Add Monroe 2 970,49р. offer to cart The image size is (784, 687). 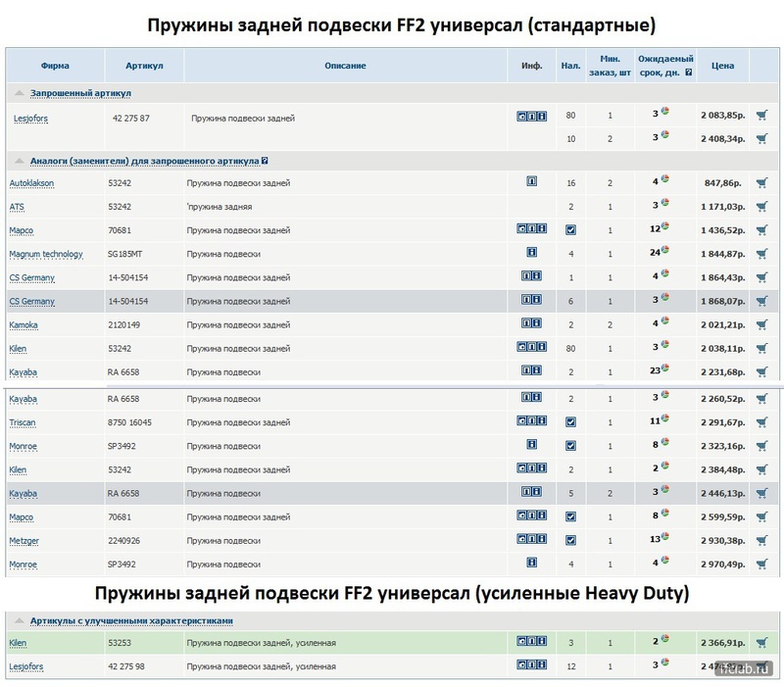click(762, 564)
